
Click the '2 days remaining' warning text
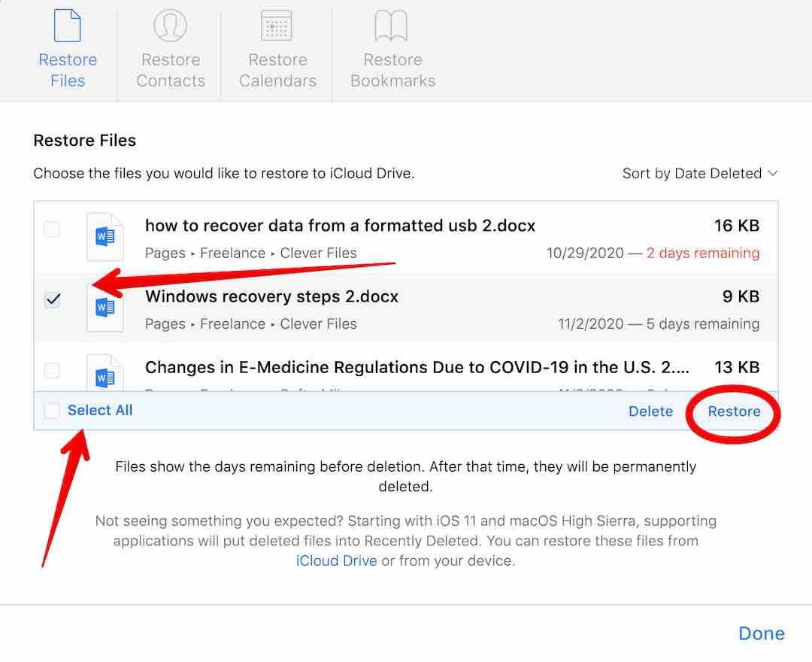(703, 253)
